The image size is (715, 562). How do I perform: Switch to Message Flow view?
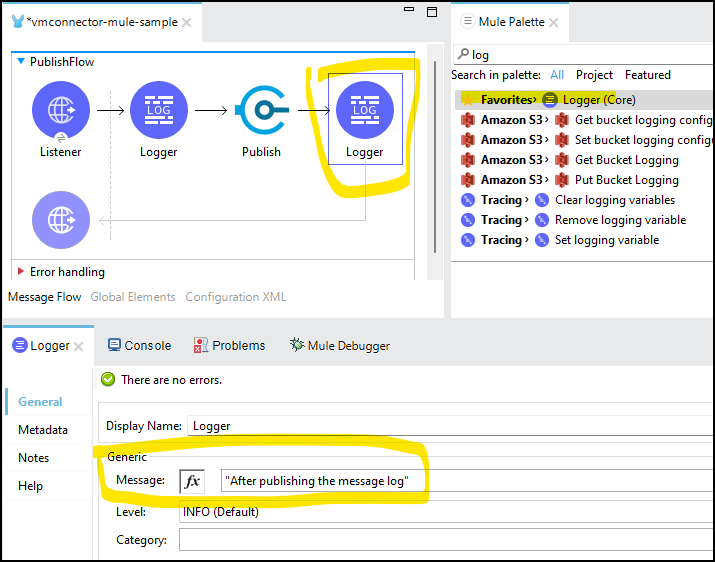point(45,297)
